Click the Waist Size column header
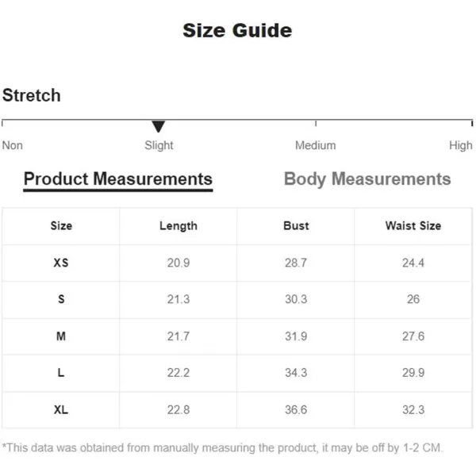This screenshot has width=476, height=476. click(413, 226)
